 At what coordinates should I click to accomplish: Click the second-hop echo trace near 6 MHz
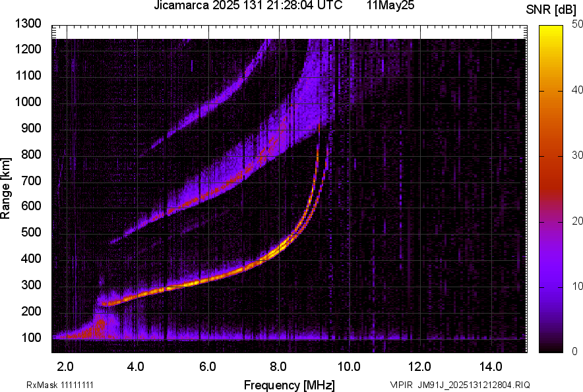208,195
